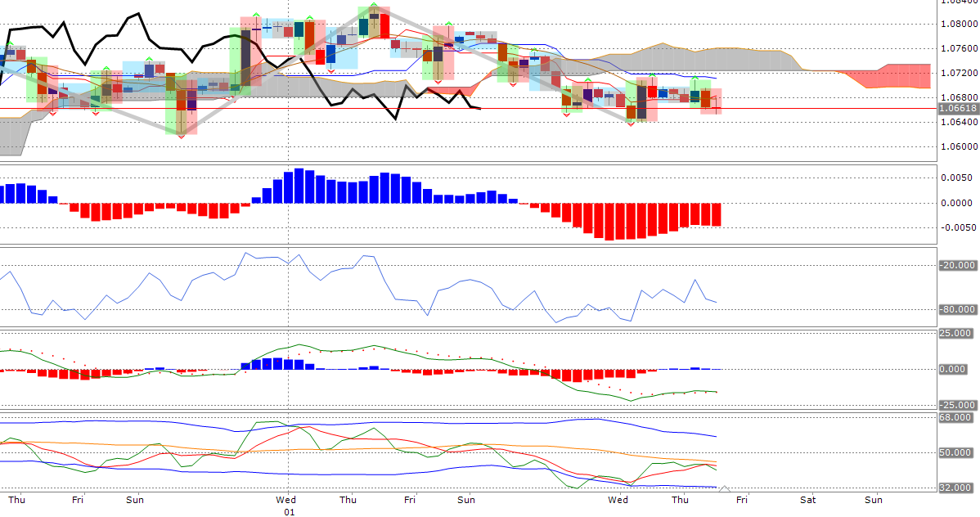The width and height of the screenshot is (980, 517).
Task: Click the red horizontal bid price line
Action: 818,108
